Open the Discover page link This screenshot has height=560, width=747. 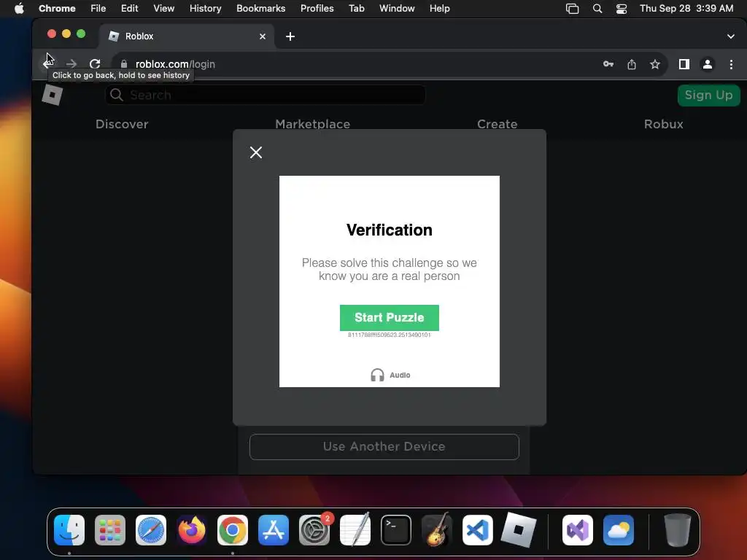[122, 124]
